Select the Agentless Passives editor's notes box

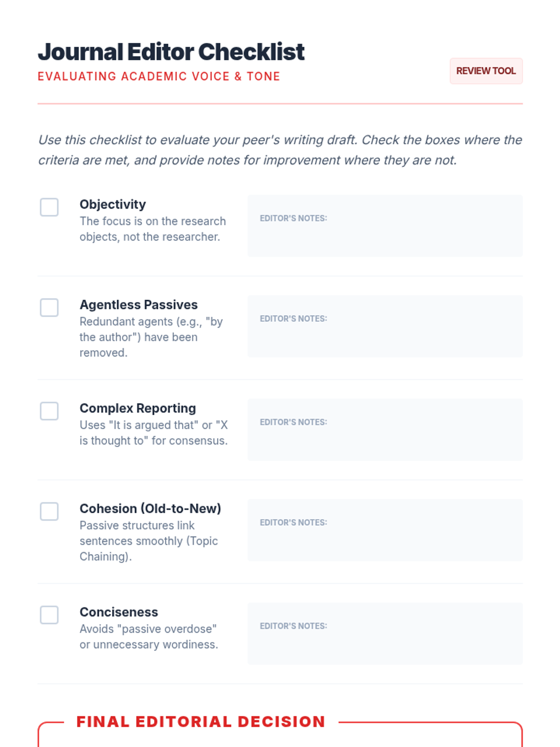pos(385,326)
